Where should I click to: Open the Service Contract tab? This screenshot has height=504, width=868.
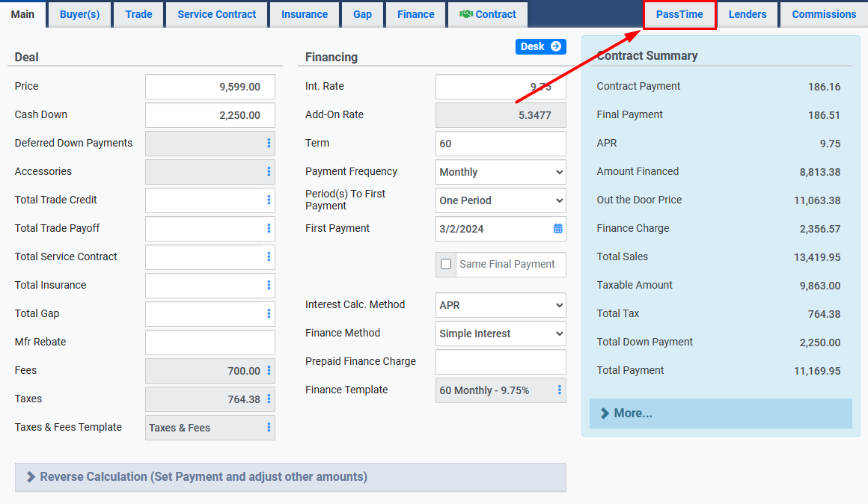point(216,14)
